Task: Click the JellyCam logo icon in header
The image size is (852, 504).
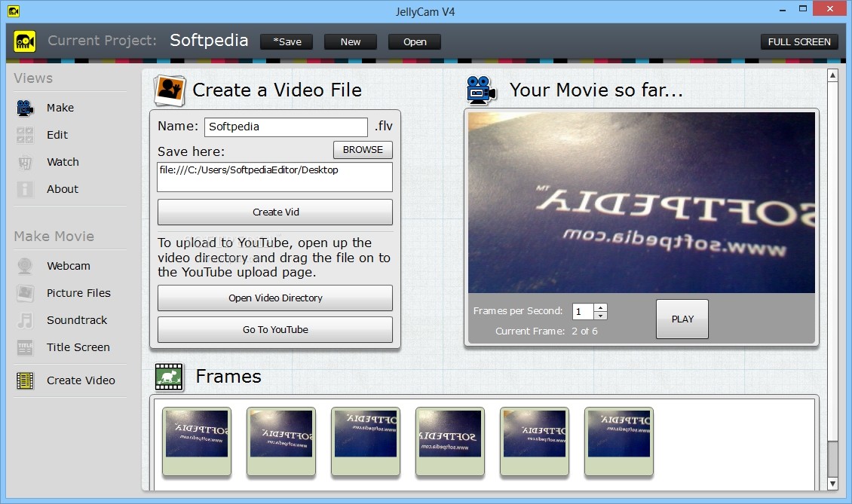Action: pos(25,41)
